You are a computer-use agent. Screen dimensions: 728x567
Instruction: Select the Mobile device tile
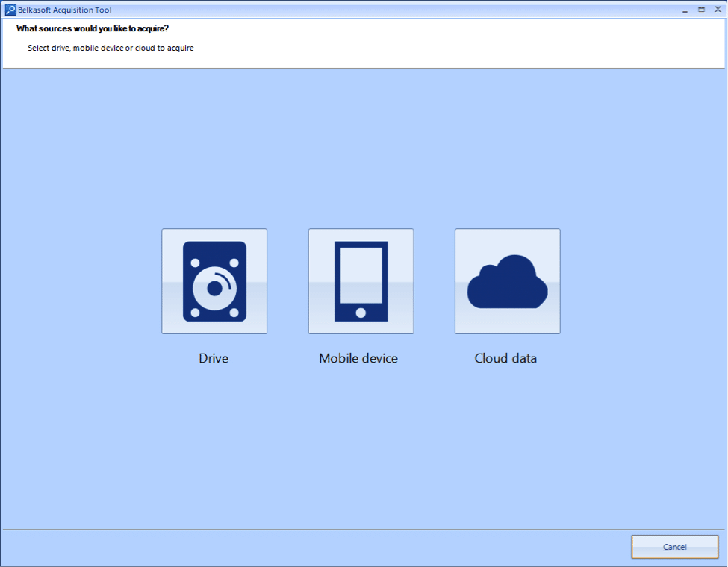pos(361,281)
